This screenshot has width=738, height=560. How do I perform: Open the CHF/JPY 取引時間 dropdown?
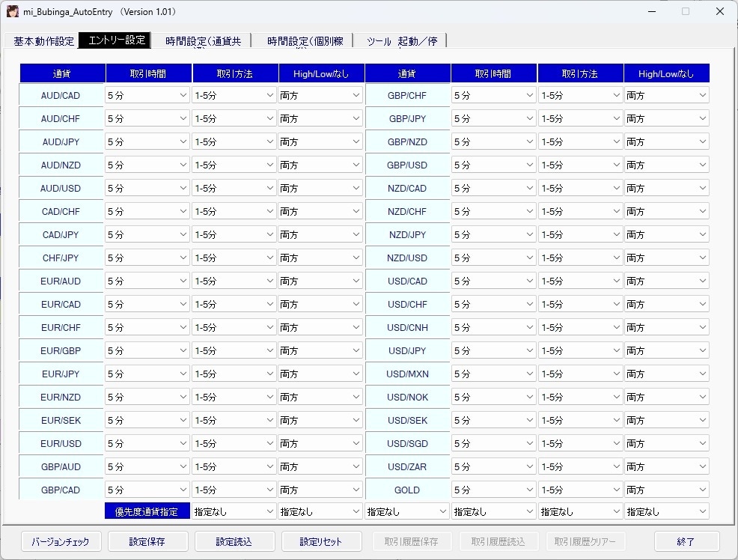(147, 258)
